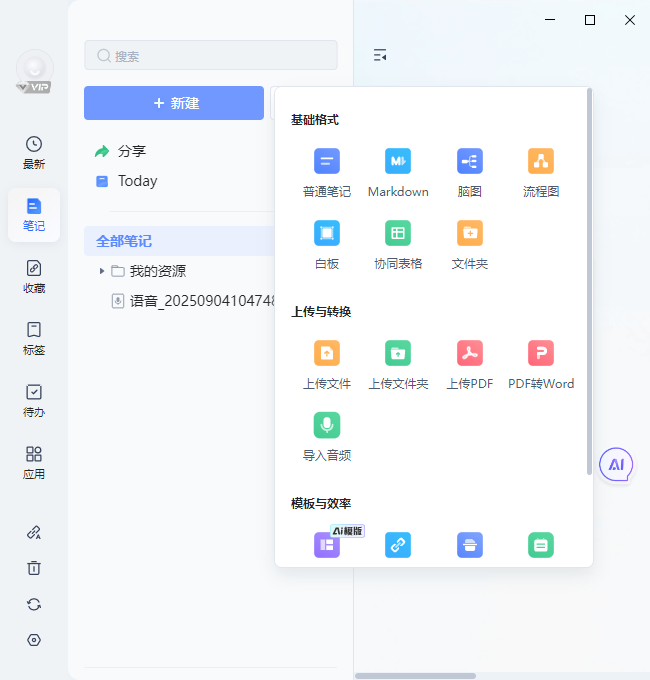Create a new 脑图 mind map
Viewport: 650px width, 680px height.
pyautogui.click(x=470, y=173)
